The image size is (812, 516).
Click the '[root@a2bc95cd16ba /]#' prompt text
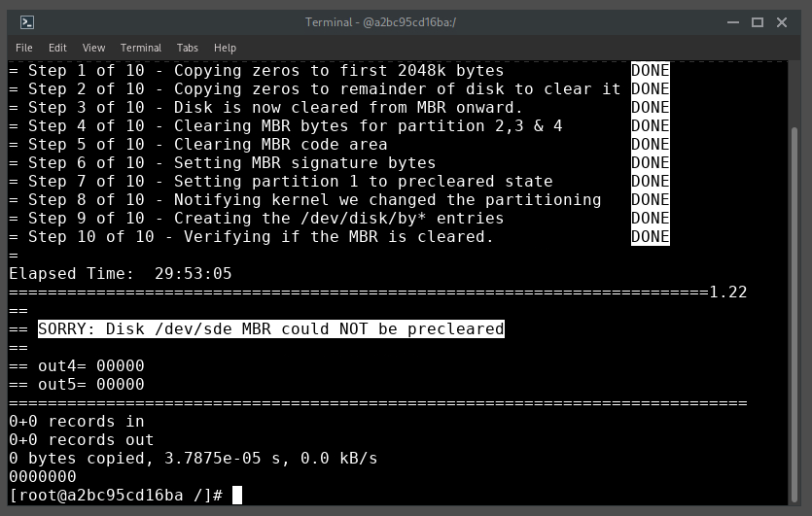click(116, 496)
